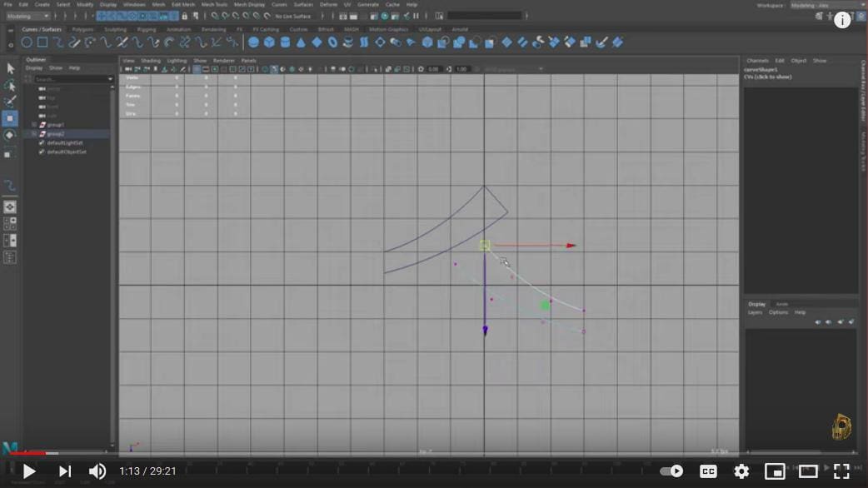Skip to the next video

pos(65,471)
